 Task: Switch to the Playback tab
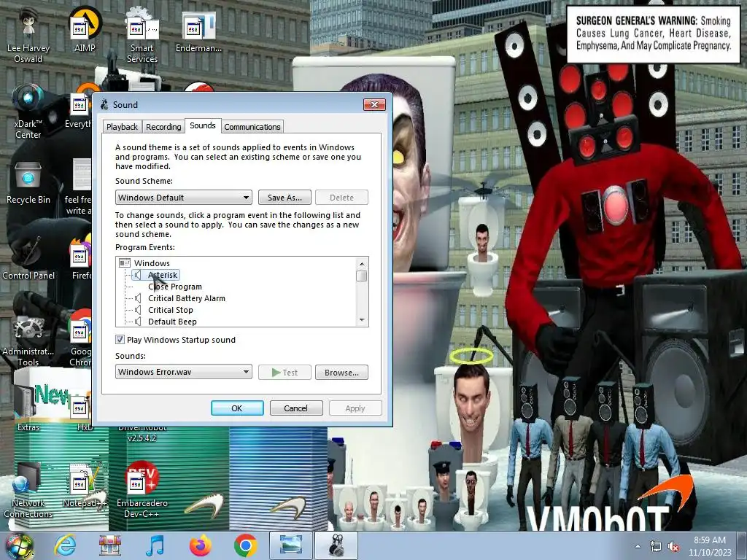[122, 127]
